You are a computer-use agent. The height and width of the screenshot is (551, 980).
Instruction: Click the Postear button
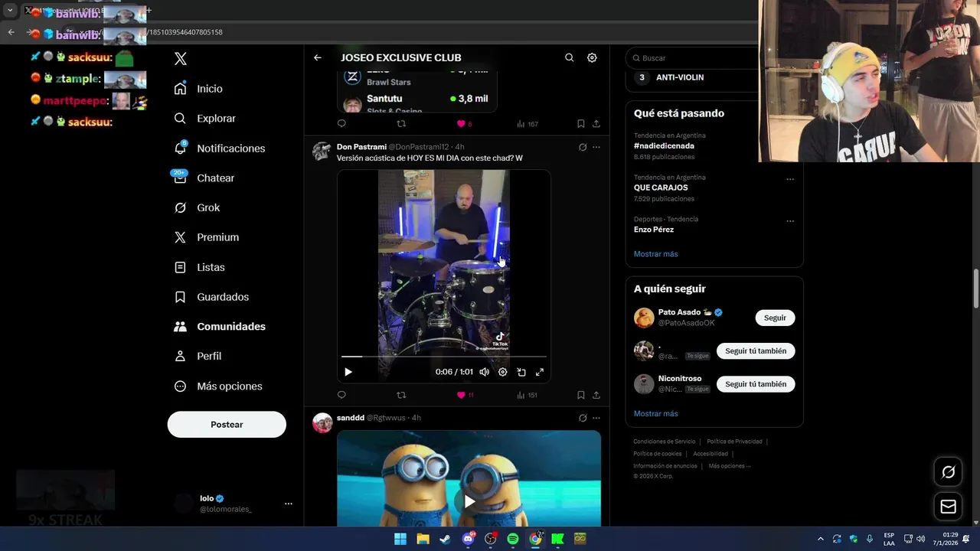click(x=227, y=425)
